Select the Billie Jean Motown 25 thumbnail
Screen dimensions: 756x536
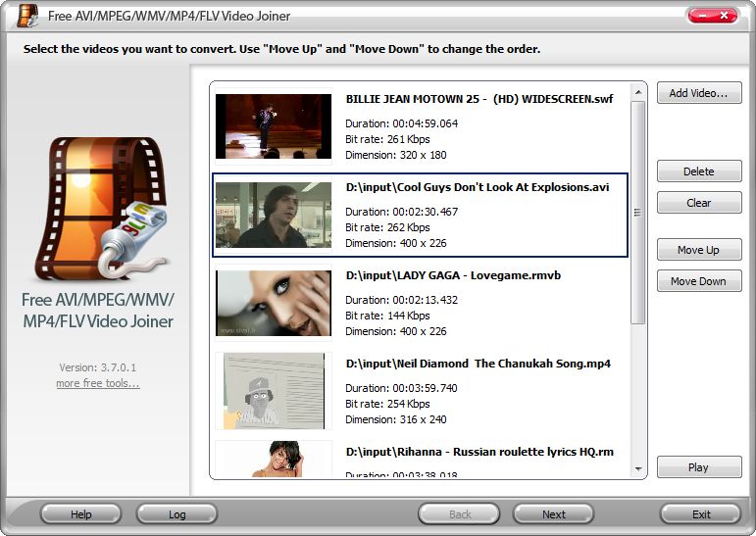pos(274,126)
